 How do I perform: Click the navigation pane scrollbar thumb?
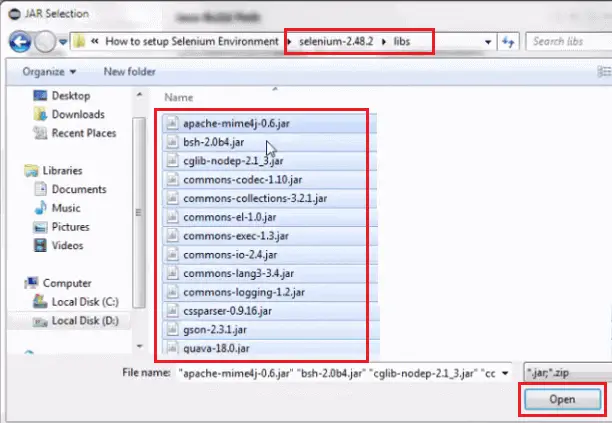click(x=139, y=213)
